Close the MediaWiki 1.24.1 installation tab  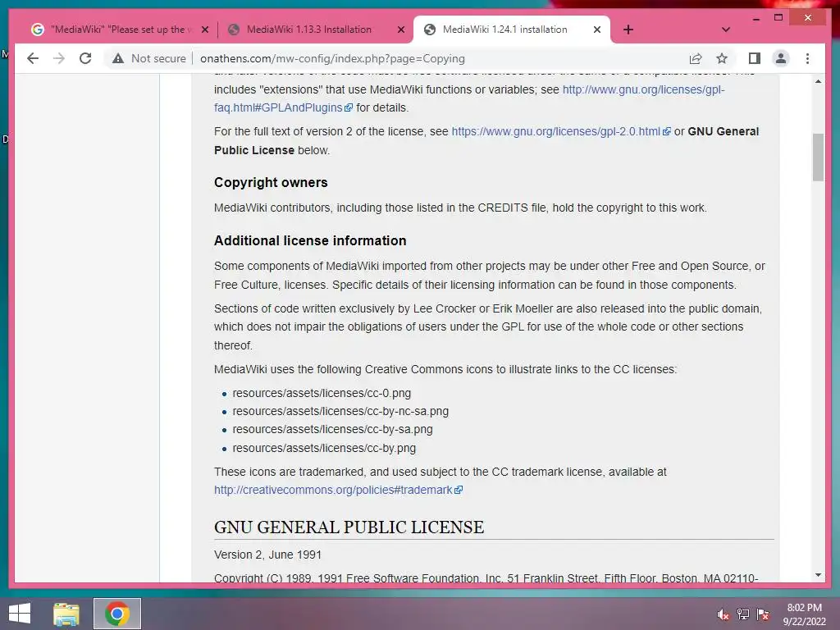coord(597,30)
